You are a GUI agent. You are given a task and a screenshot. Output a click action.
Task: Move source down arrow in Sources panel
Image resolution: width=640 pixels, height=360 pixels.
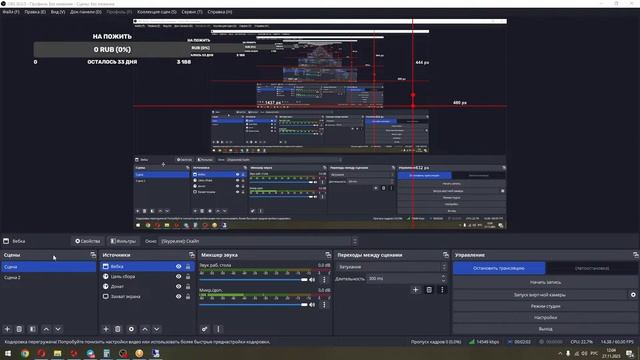tap(157, 329)
